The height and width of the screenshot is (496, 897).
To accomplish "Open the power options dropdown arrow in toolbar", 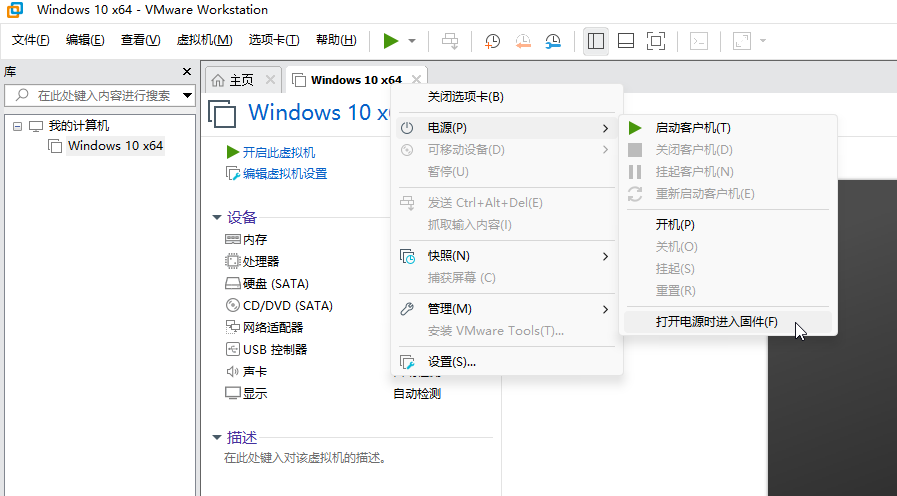I will [413, 41].
